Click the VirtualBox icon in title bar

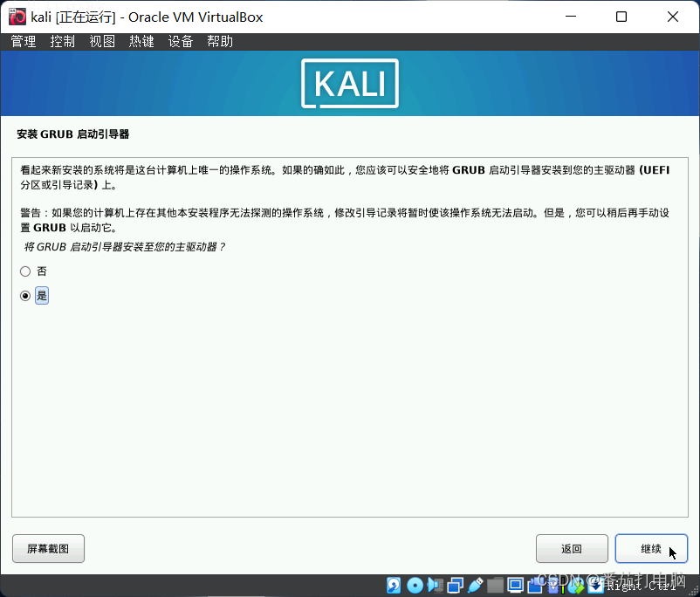[17, 17]
